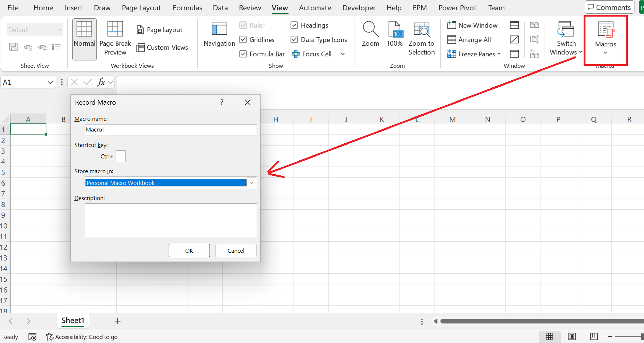The width and height of the screenshot is (644, 343).
Task: Open the Sheet View Default dropdown
Action: click(x=35, y=30)
